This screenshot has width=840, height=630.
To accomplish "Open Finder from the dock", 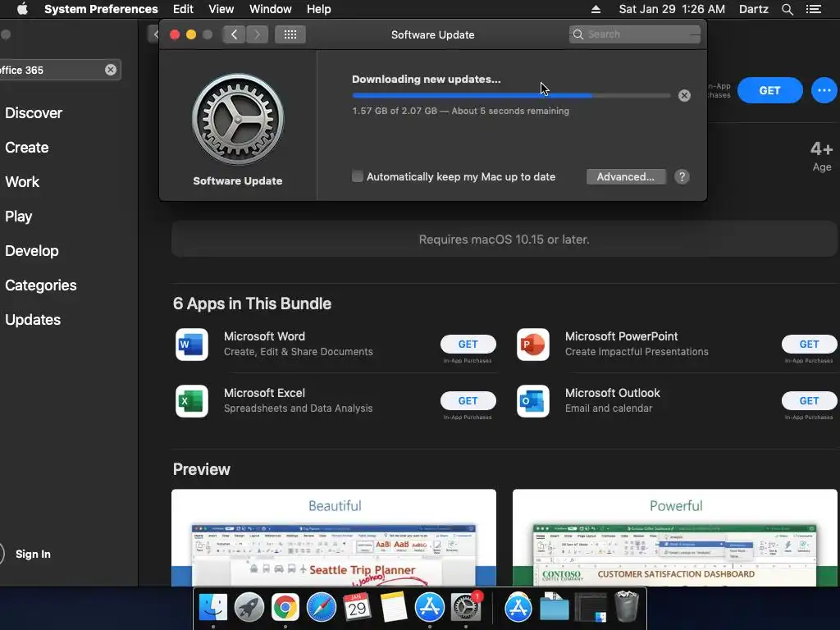I will (x=212, y=608).
